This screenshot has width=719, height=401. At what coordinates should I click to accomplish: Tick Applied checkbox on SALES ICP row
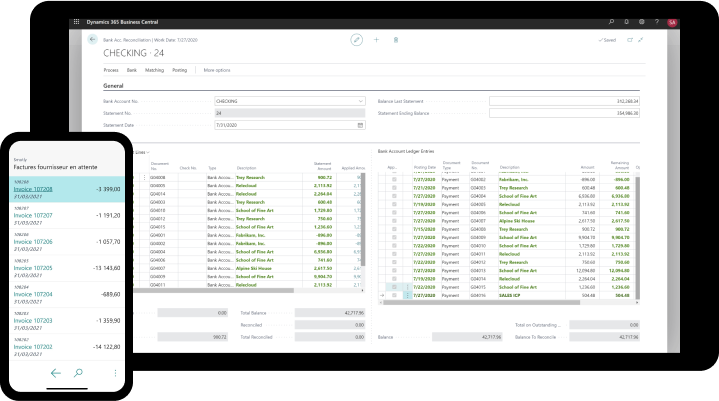pyautogui.click(x=394, y=296)
